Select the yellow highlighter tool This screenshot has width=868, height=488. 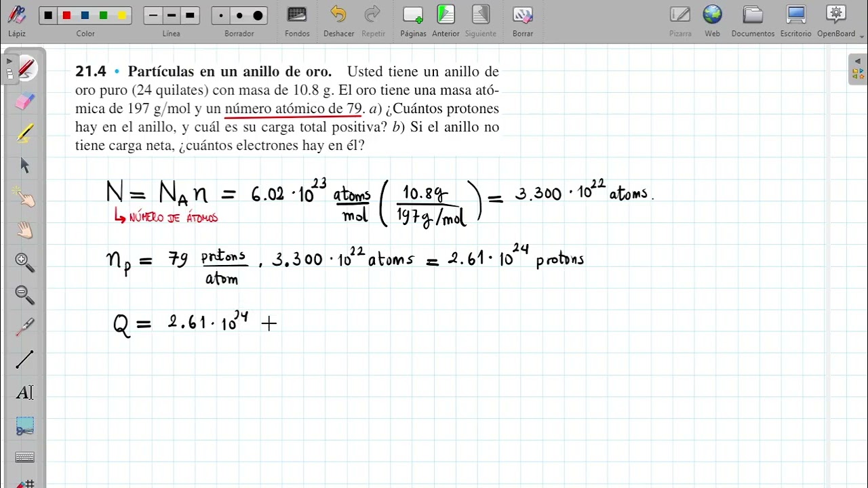tap(25, 133)
